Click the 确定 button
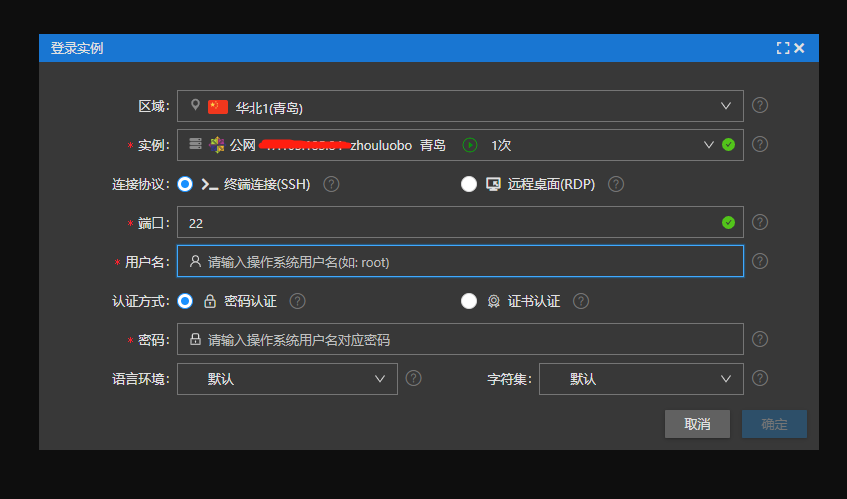The height and width of the screenshot is (499, 847). 775,424
